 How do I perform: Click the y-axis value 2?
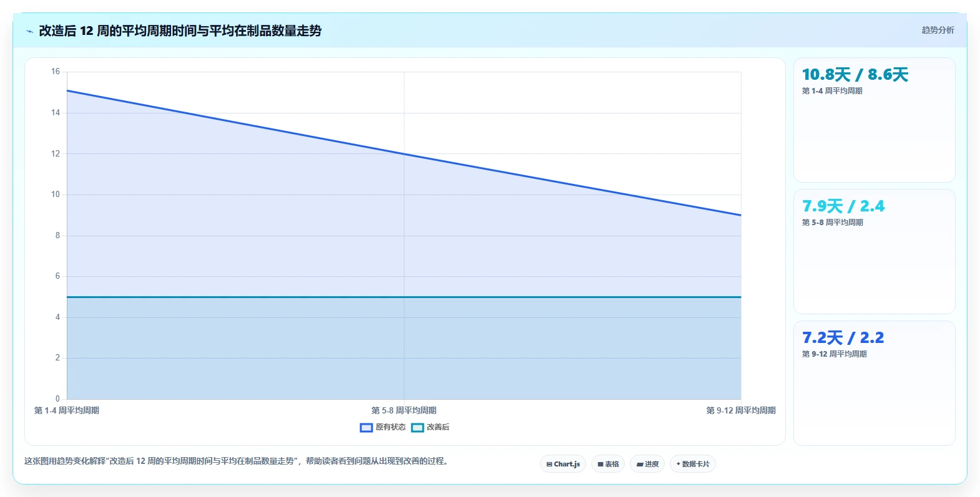coord(57,358)
